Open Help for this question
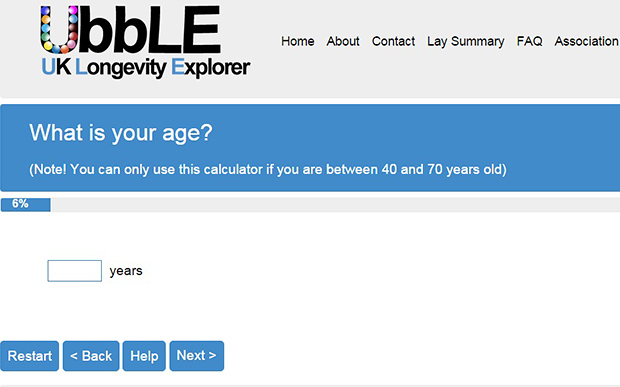Viewport: 620px width, 387px height. (144, 356)
